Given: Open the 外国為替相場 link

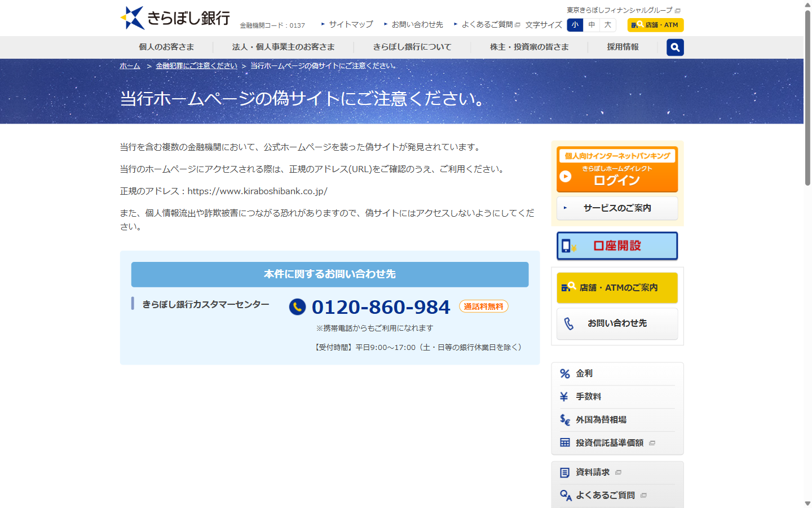Looking at the screenshot, I should click(x=601, y=420).
